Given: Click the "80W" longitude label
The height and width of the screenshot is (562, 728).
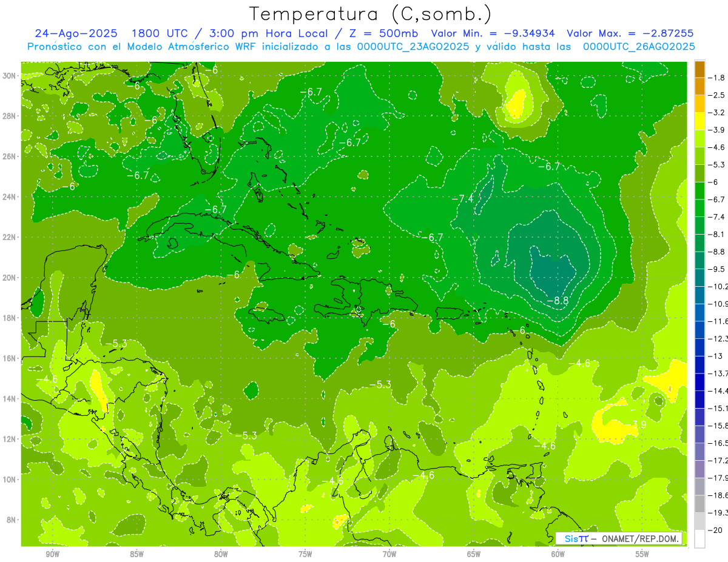Looking at the screenshot, I should pos(221,554).
